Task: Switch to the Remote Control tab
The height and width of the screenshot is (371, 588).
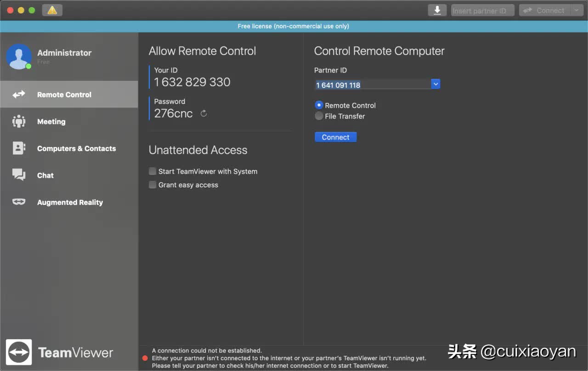Action: point(64,95)
